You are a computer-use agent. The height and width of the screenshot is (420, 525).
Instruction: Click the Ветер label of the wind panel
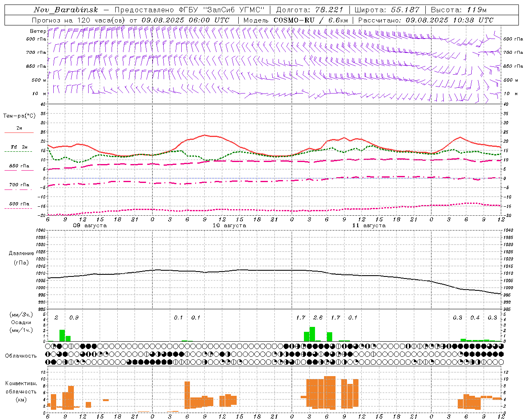pos(38,31)
